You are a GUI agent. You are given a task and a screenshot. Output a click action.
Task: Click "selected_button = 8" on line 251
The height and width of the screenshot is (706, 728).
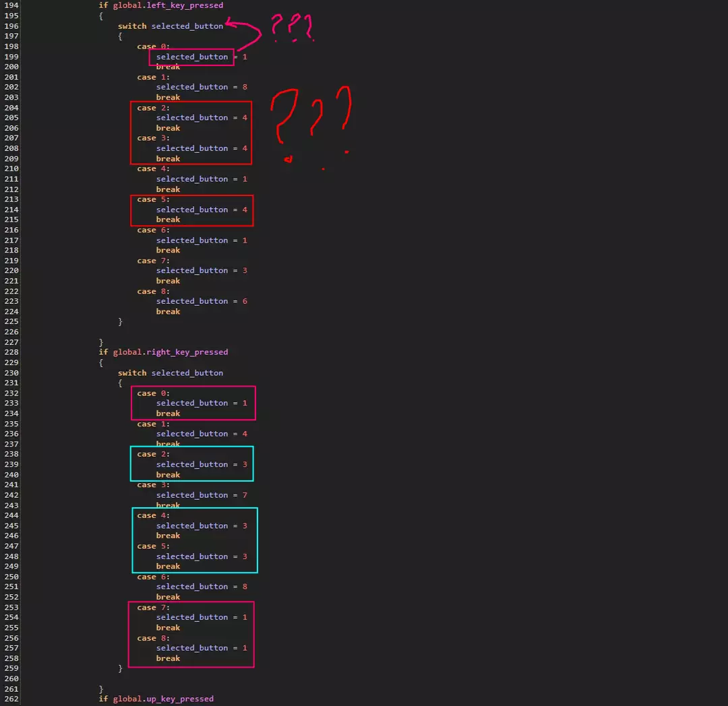tap(202, 586)
